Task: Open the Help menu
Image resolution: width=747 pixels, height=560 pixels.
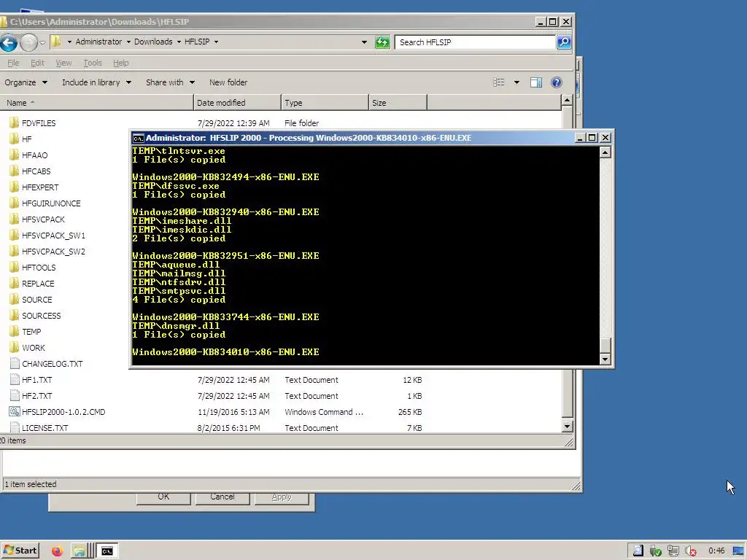Action: 120,63
